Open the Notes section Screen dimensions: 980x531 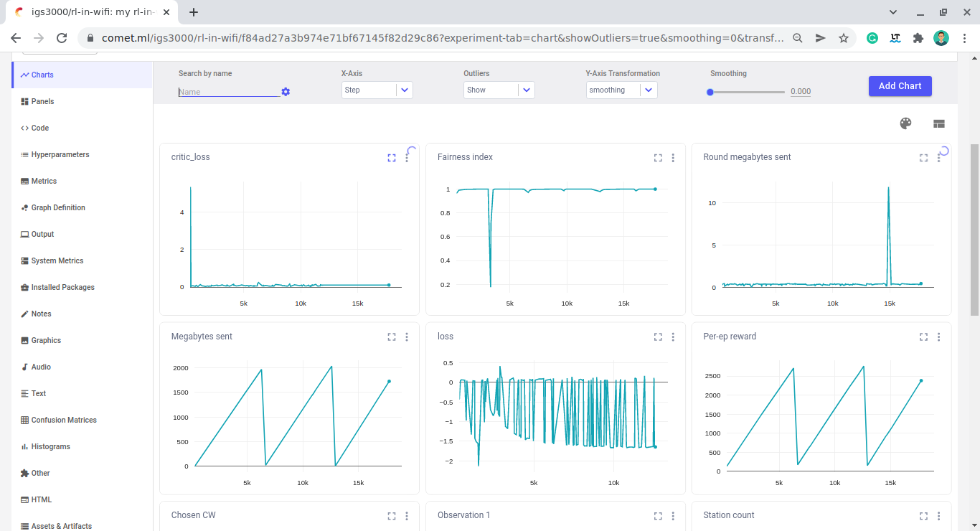pos(83,314)
